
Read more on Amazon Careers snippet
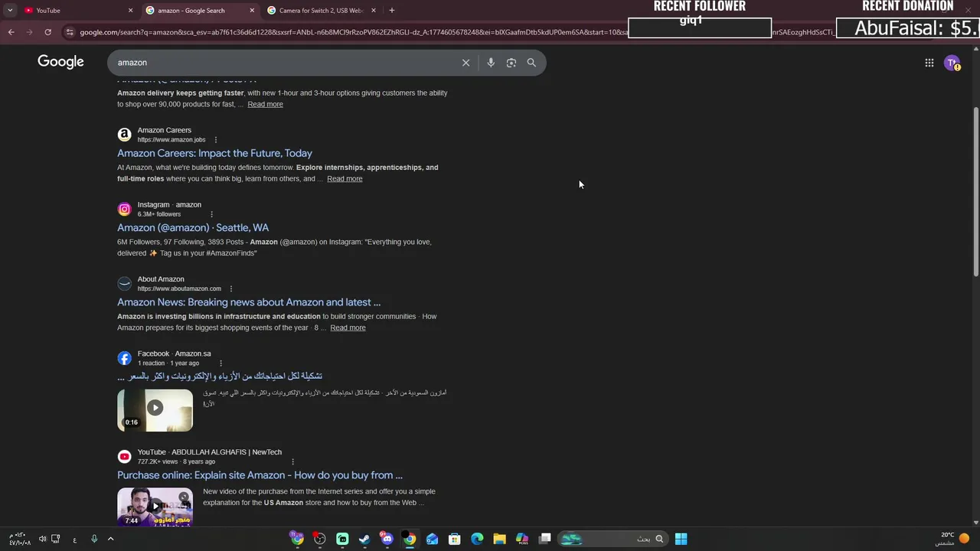coord(345,178)
